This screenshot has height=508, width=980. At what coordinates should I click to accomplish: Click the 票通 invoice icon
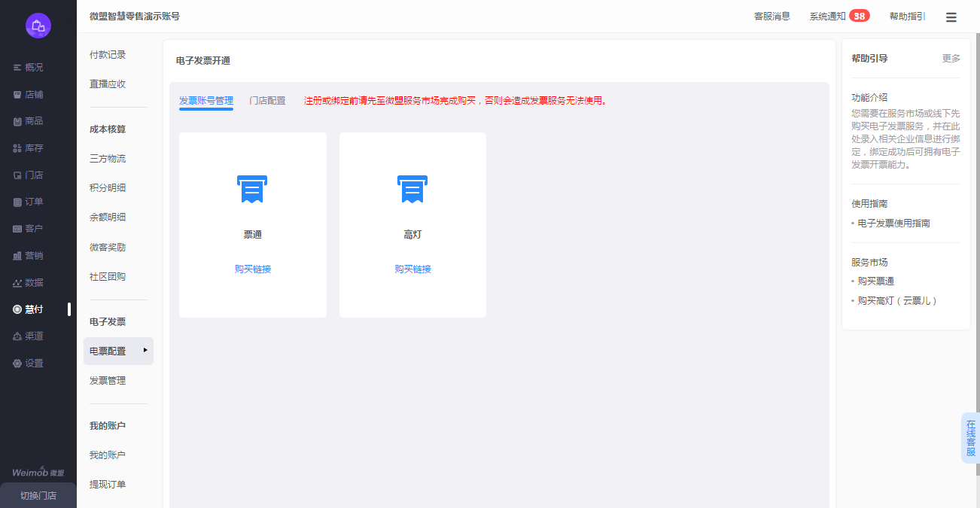coord(252,189)
